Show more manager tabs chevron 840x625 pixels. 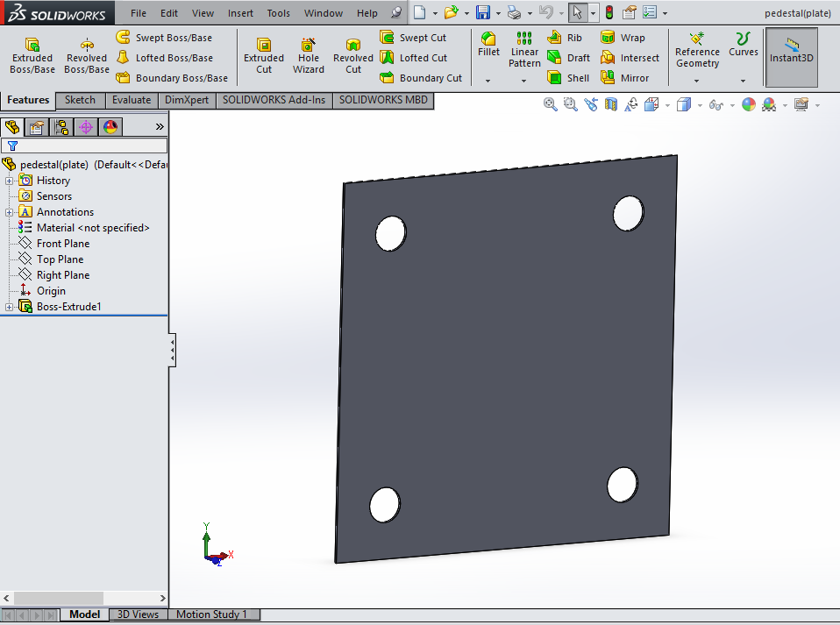pyautogui.click(x=160, y=127)
